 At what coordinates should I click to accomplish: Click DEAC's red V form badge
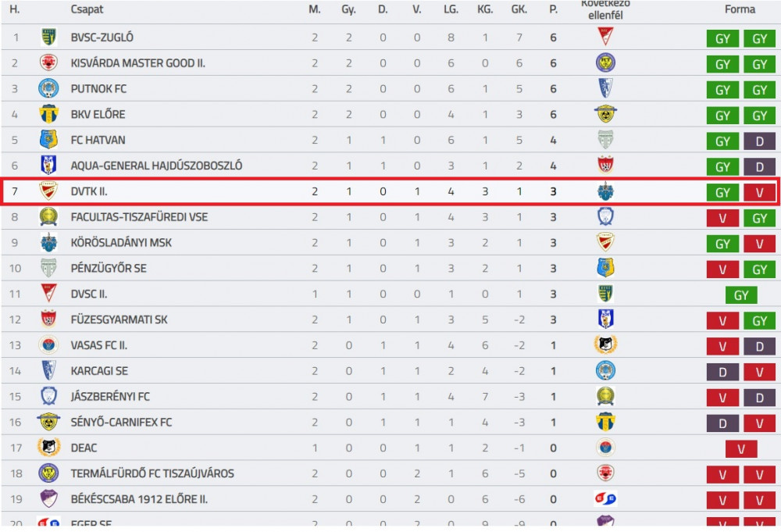coord(741,449)
